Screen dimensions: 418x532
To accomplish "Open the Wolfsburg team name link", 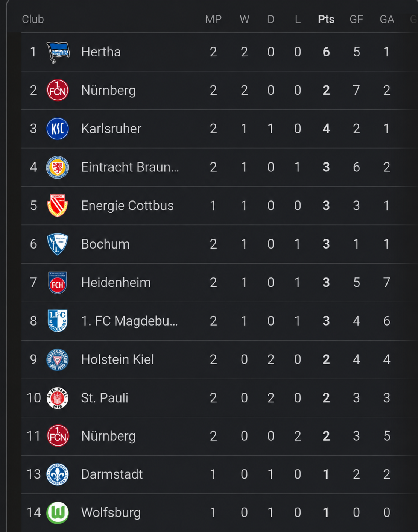I will point(111,512).
